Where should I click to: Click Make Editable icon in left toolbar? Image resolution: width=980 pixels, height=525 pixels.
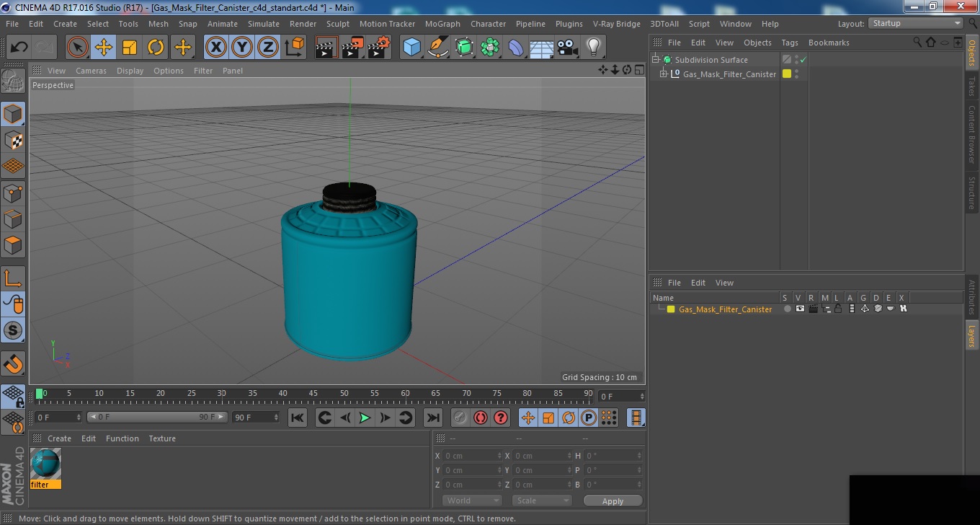click(x=13, y=81)
